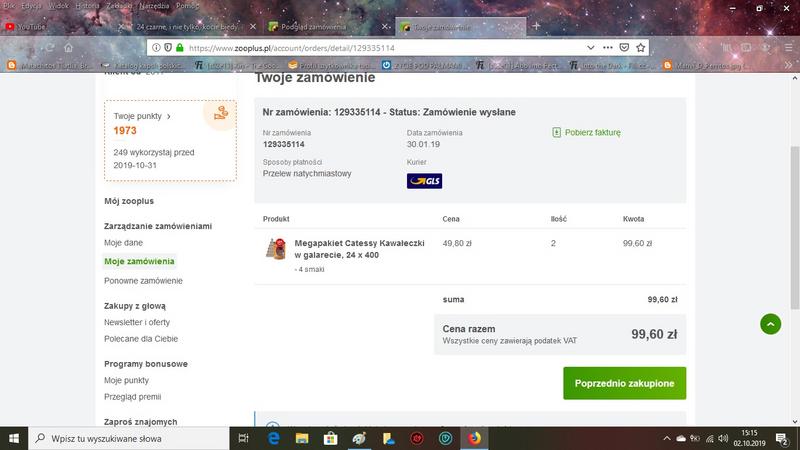Open 'Profil użytkownika' bookmark
The height and width of the screenshot is (450, 800).
coord(331,65)
